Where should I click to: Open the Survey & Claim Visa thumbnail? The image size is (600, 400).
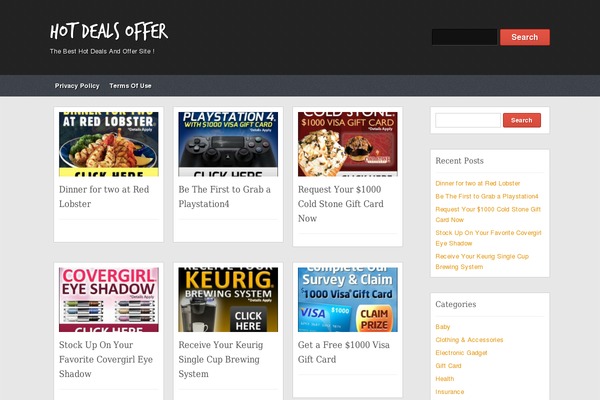347,299
